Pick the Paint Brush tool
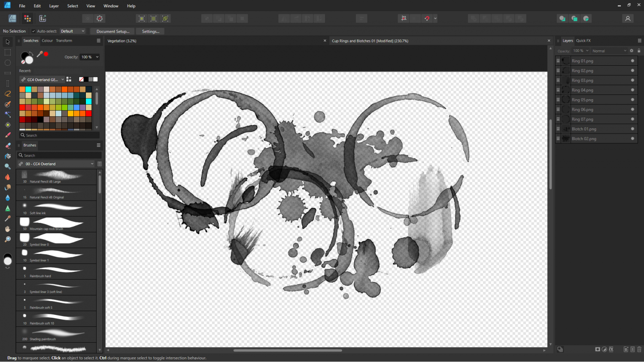 coord(8,135)
